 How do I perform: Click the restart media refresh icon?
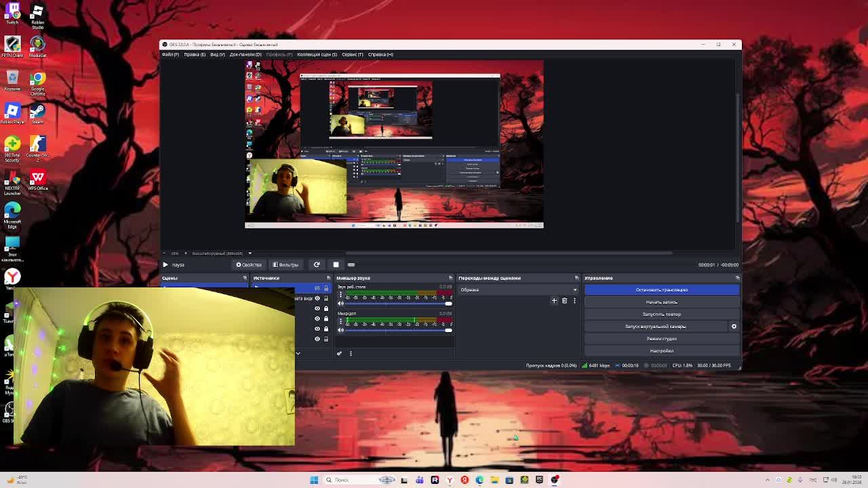317,264
